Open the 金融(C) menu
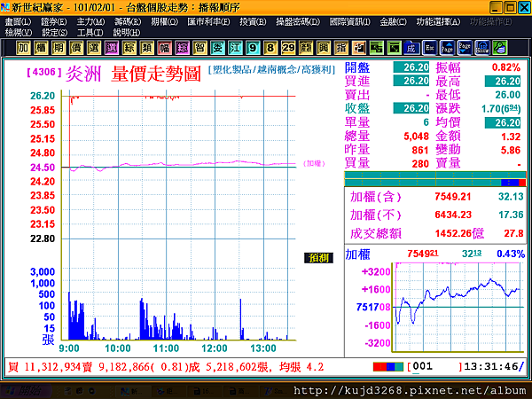532x399 pixels. [x=393, y=22]
